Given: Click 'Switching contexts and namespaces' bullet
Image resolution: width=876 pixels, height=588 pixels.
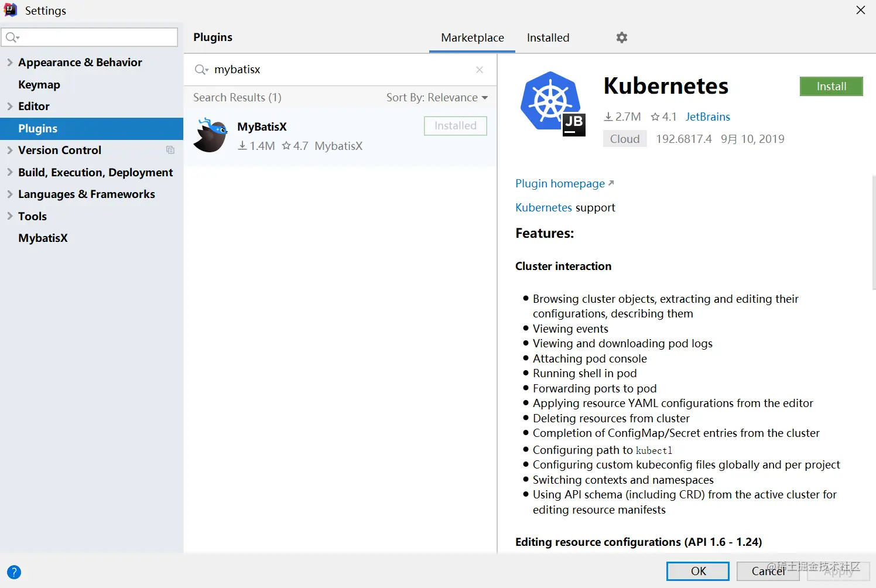Looking at the screenshot, I should point(623,480).
